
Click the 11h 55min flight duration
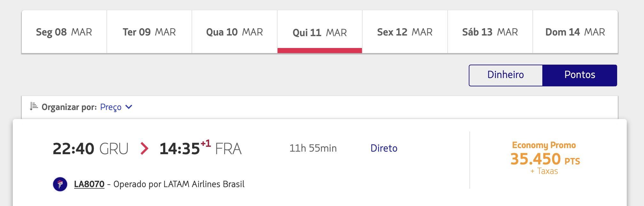[313, 148]
